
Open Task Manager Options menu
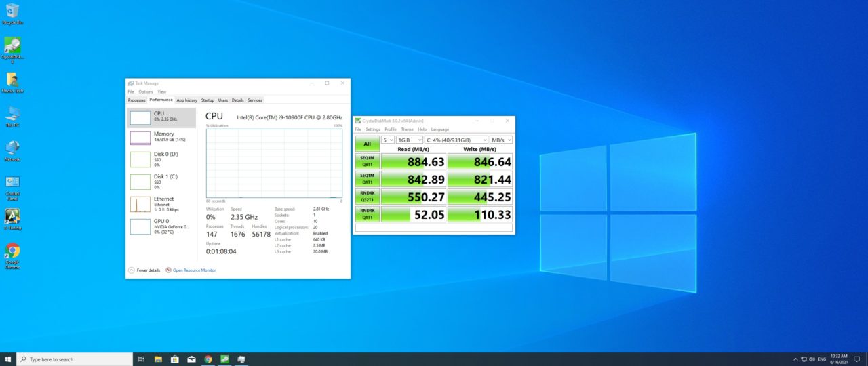146,91
